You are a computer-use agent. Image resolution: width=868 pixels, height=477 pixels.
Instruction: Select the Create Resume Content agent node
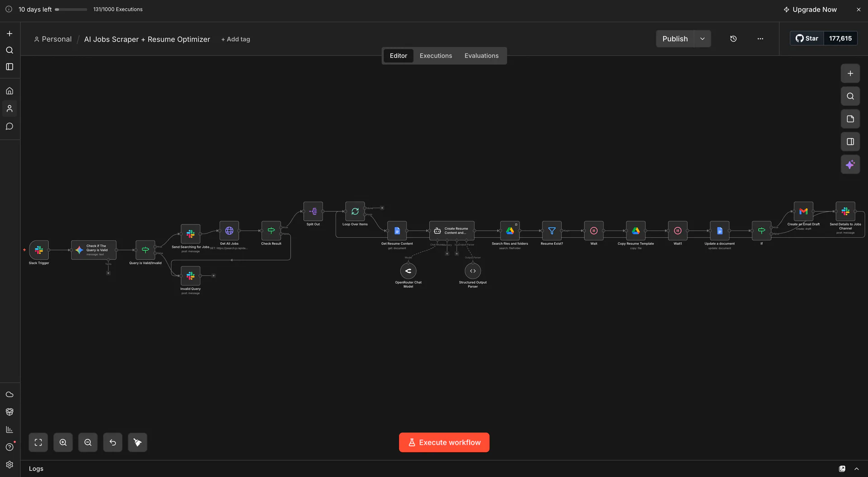[452, 231]
